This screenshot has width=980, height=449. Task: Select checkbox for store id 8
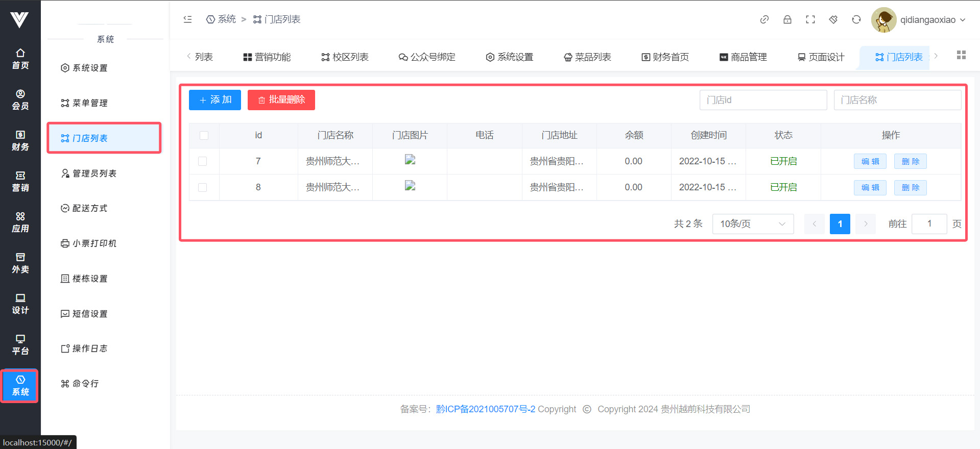[x=203, y=187]
